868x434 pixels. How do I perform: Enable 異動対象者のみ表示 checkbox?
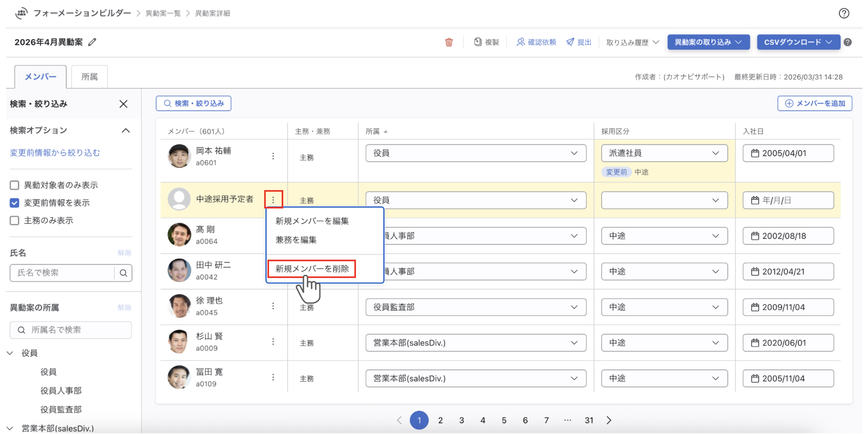click(15, 185)
